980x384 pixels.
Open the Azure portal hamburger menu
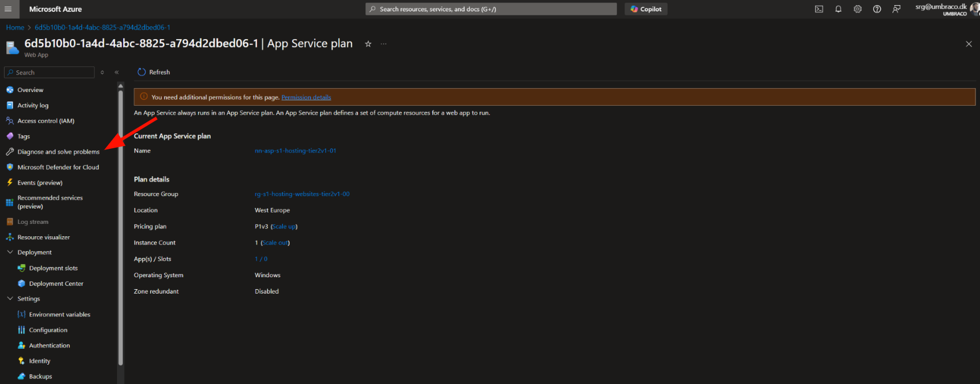(8, 9)
